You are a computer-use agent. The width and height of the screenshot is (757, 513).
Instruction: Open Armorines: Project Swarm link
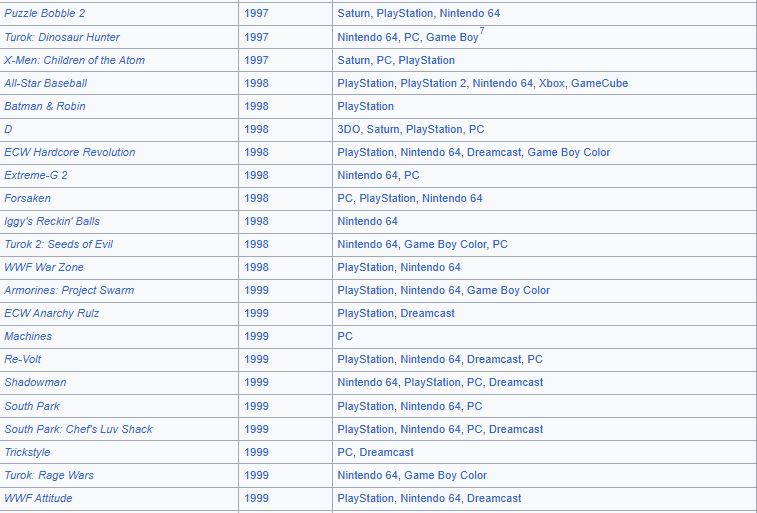coord(69,291)
